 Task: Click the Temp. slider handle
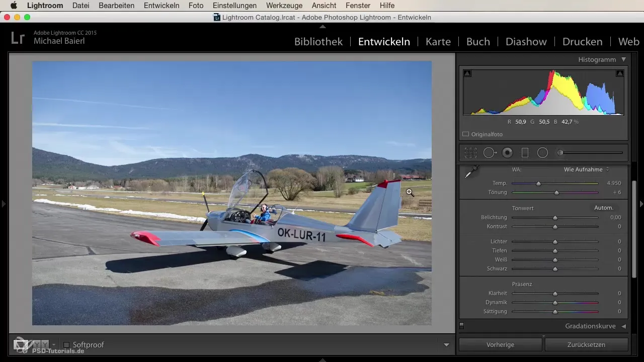point(538,184)
